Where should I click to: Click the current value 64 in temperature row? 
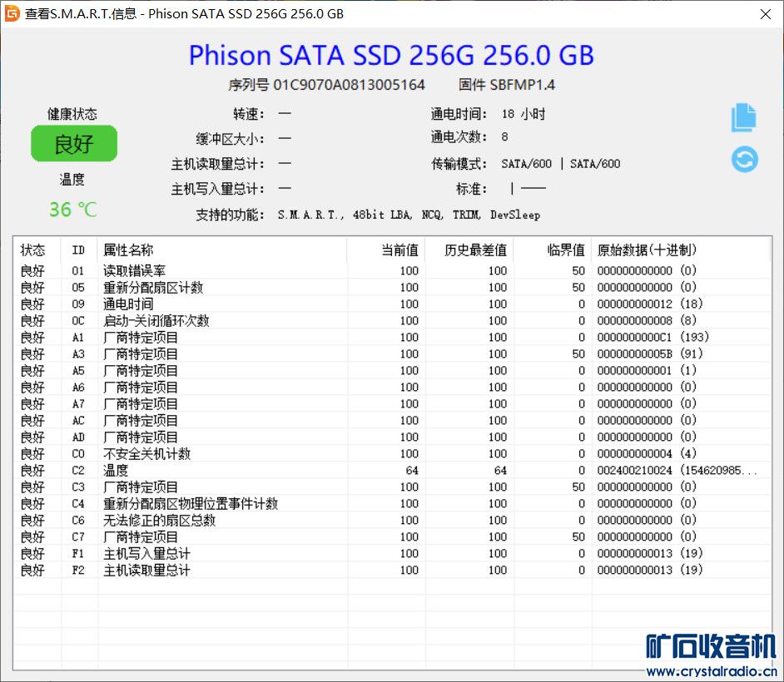(x=412, y=470)
